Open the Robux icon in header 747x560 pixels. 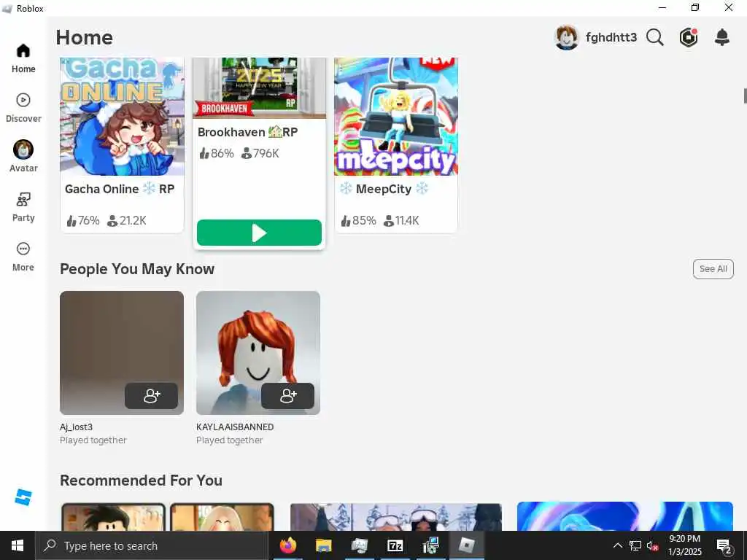(689, 37)
